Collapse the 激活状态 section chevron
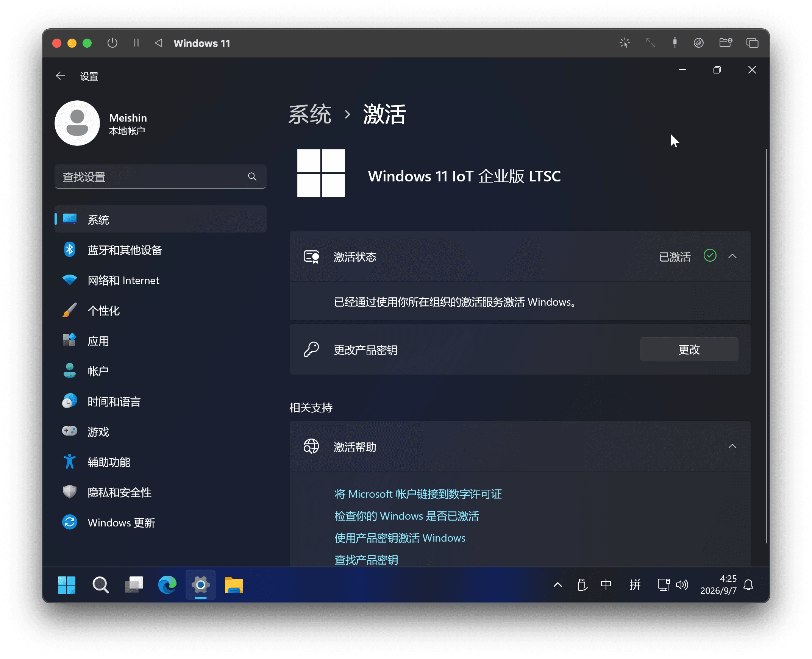 [x=732, y=256]
